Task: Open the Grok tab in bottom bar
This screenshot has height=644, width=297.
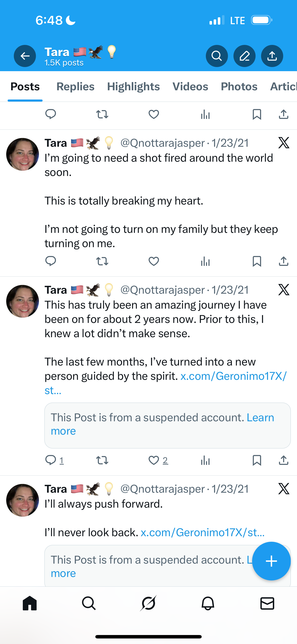Action: (148, 603)
